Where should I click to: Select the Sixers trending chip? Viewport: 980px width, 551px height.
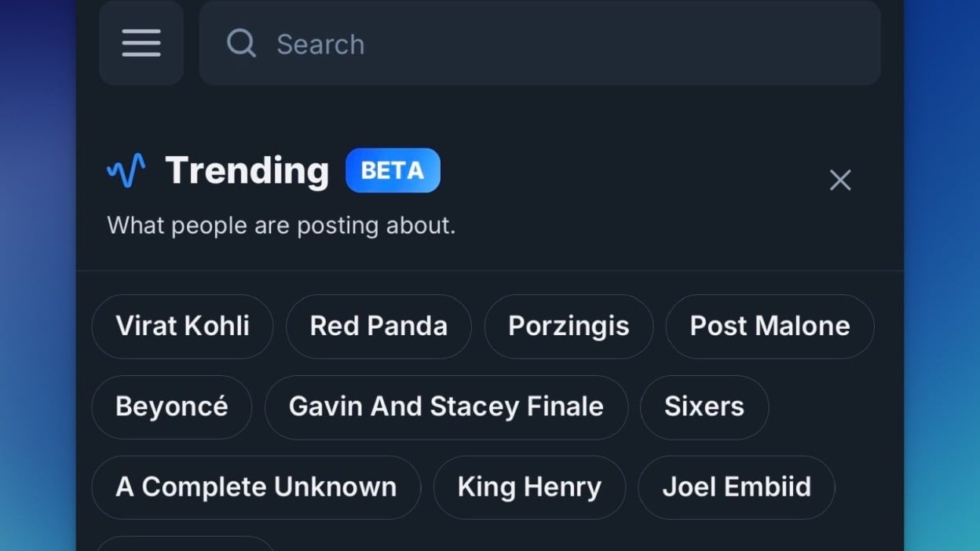point(704,407)
